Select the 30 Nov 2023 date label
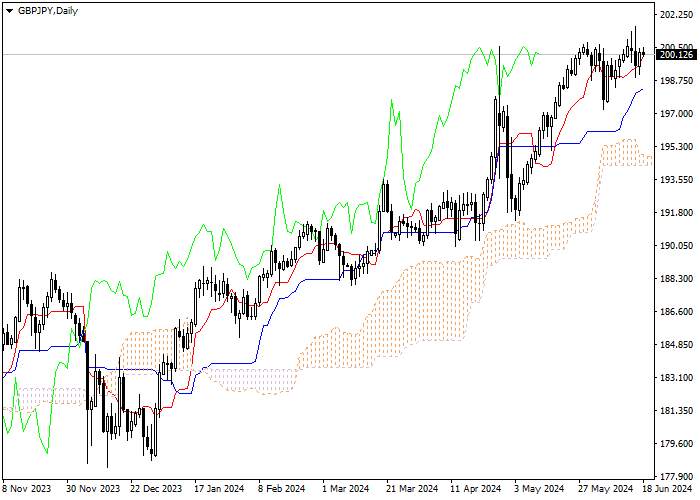This screenshot has width=700, height=500. coord(93,488)
